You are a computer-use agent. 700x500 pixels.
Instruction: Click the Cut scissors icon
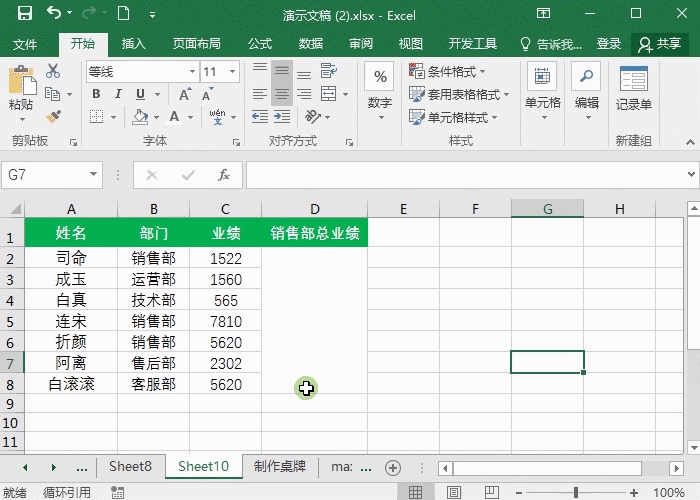(53, 72)
